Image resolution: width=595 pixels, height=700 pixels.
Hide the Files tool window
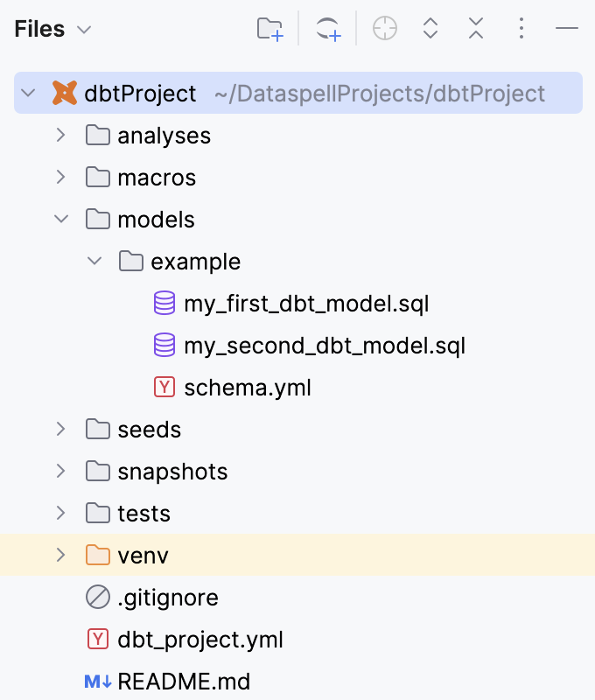[566, 29]
